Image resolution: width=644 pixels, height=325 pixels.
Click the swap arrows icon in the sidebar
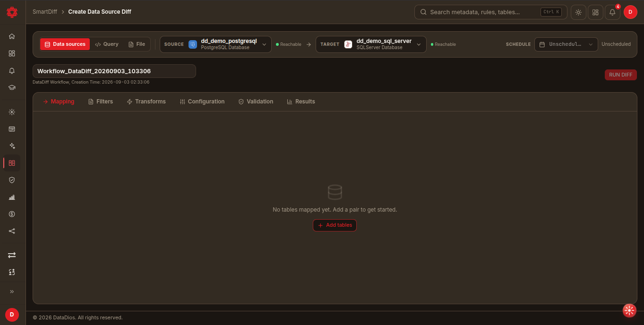12,255
